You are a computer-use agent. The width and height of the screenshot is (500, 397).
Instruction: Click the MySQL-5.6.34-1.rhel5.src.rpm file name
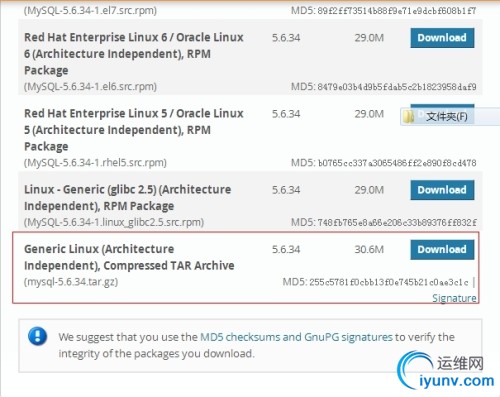(x=95, y=163)
